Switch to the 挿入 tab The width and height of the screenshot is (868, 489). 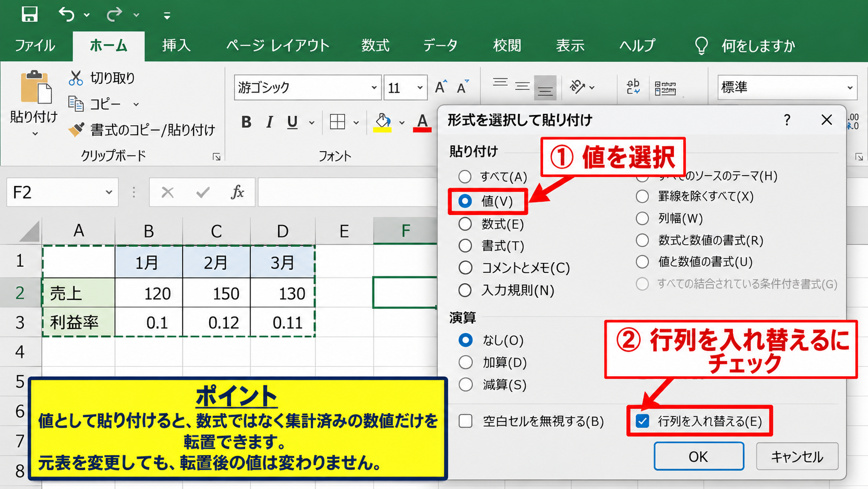(x=177, y=46)
